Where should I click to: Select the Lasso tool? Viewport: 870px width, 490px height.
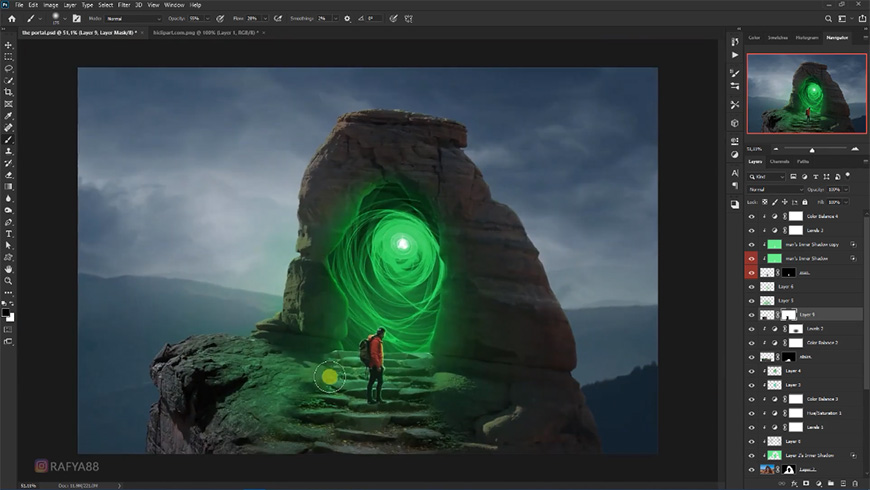8,69
